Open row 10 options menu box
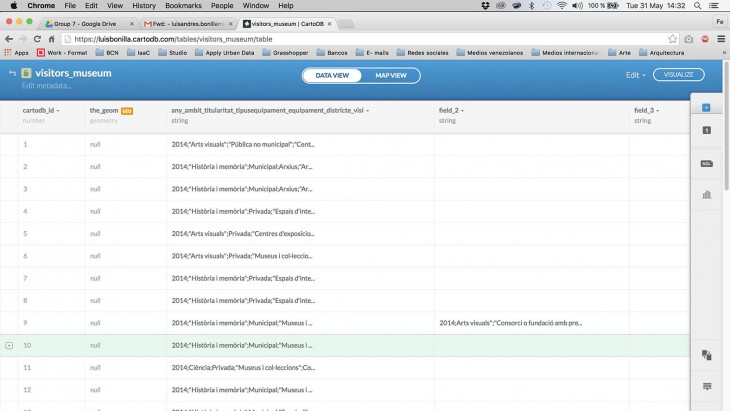 pos(9,345)
